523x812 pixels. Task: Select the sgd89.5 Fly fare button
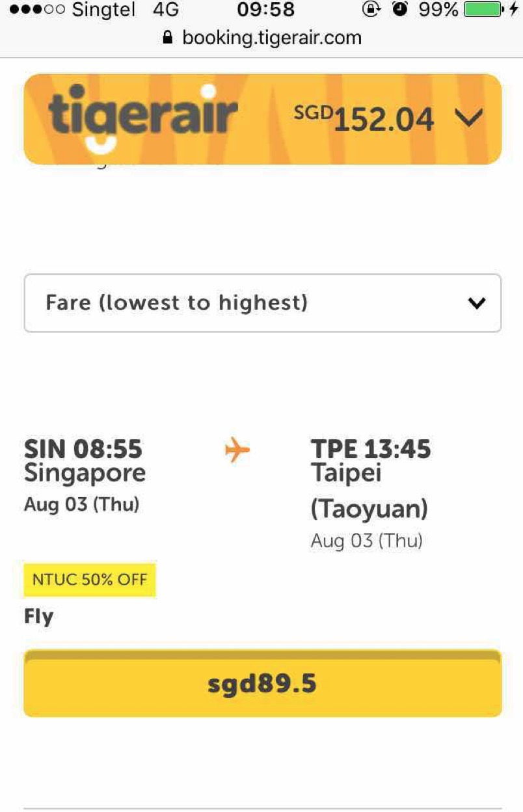click(x=262, y=684)
